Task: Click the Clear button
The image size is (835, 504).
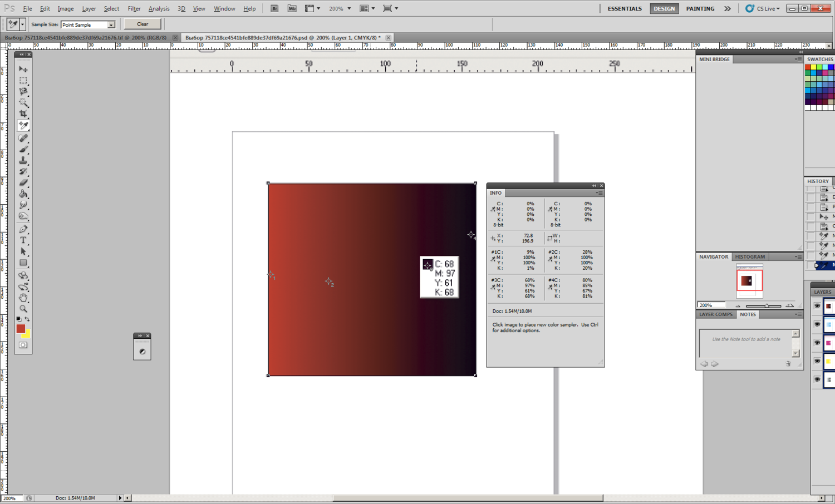Action: click(143, 24)
